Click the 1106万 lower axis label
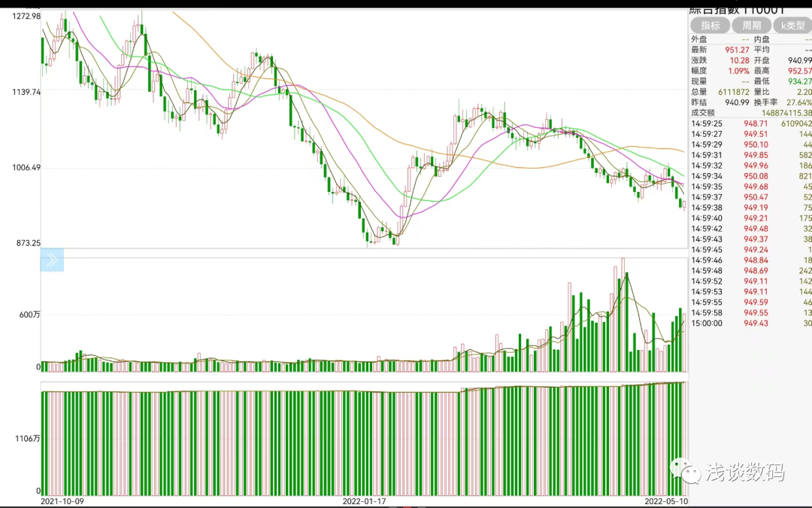 pos(28,439)
